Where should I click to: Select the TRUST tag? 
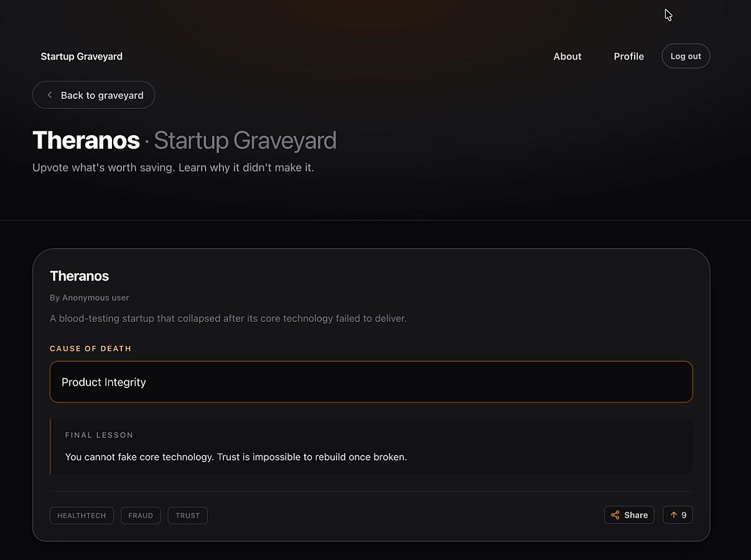coord(188,515)
